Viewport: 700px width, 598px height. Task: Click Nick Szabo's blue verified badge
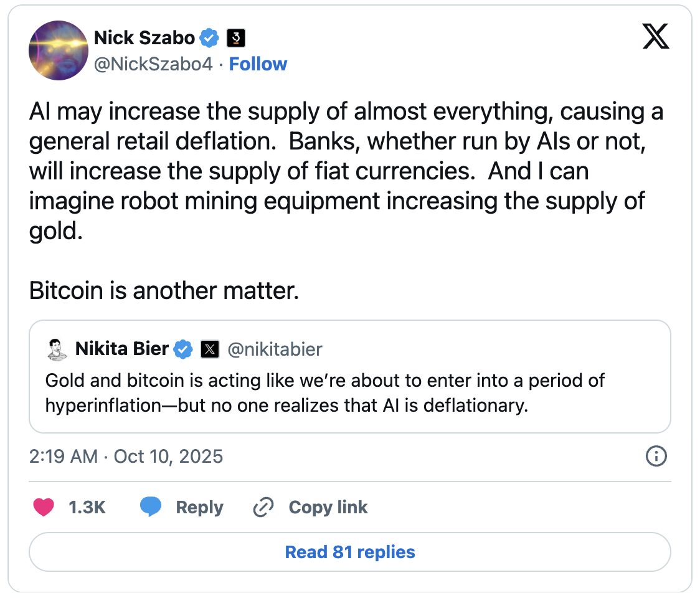coord(209,39)
